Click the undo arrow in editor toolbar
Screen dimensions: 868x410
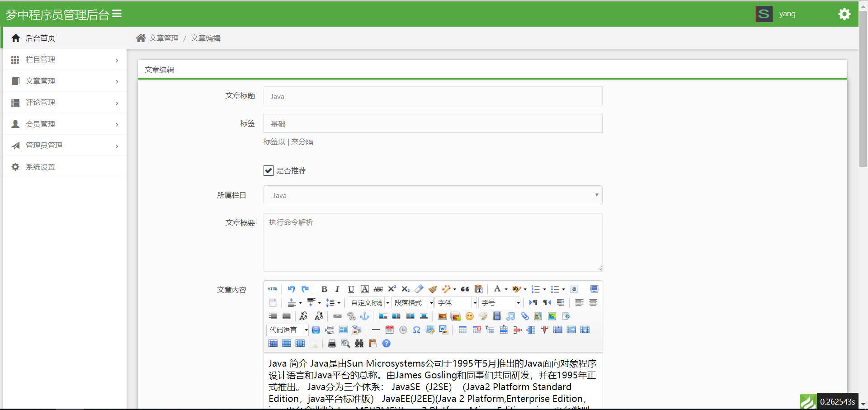point(292,289)
